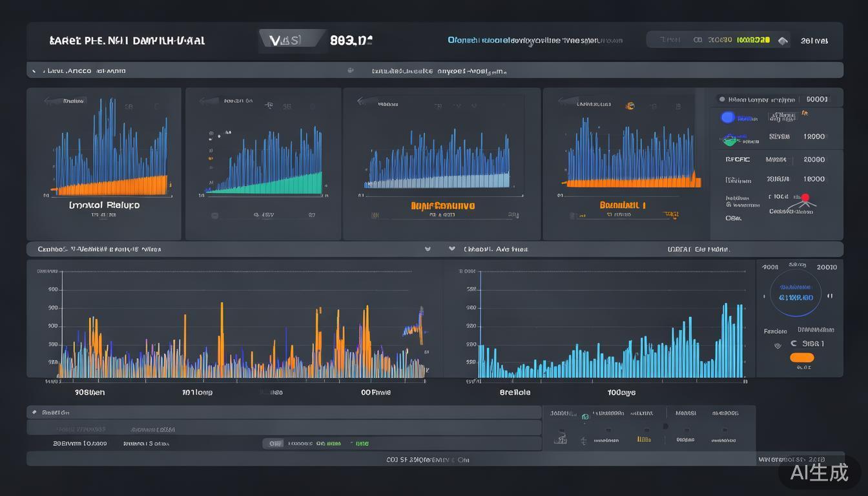Screen dimensions: 868x496
Task: Open the blue text link in the top header
Action: tap(535, 40)
